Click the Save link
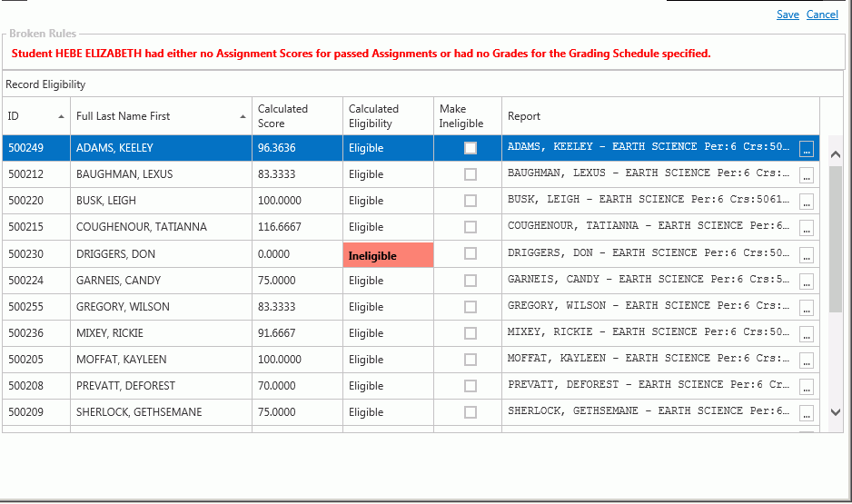The height and width of the screenshot is (504, 852). pos(788,15)
